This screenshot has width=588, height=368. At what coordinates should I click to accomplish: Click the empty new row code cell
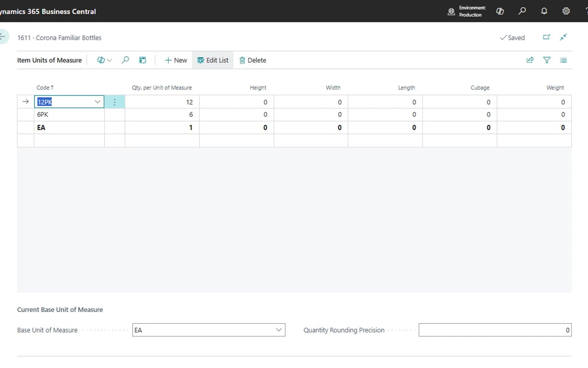(x=69, y=141)
